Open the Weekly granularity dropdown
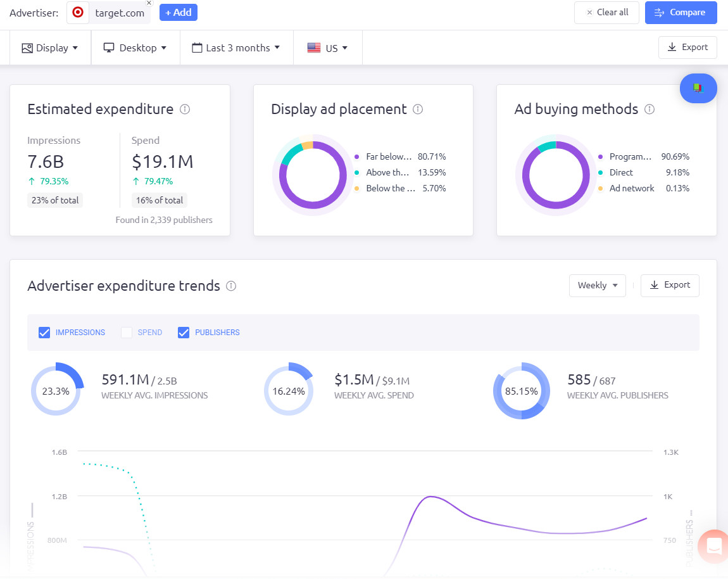Viewport: 728px width, 579px height. point(597,285)
